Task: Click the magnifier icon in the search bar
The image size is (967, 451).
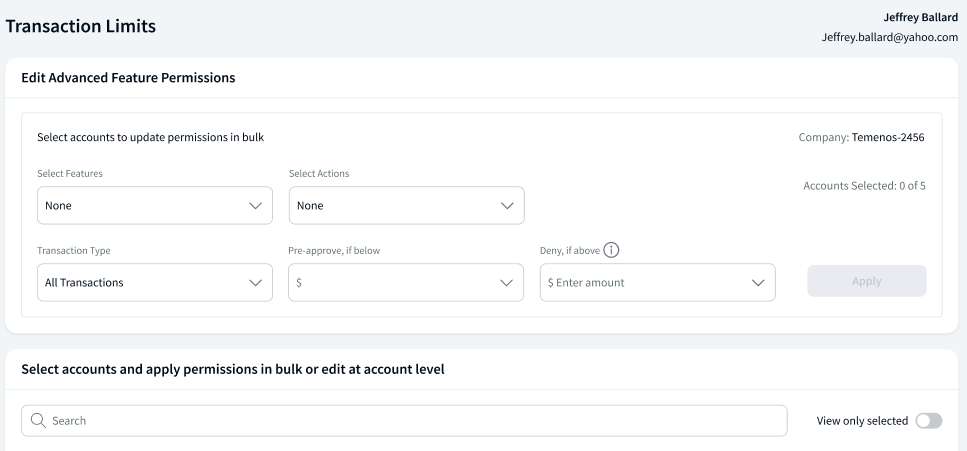Action: (x=38, y=421)
